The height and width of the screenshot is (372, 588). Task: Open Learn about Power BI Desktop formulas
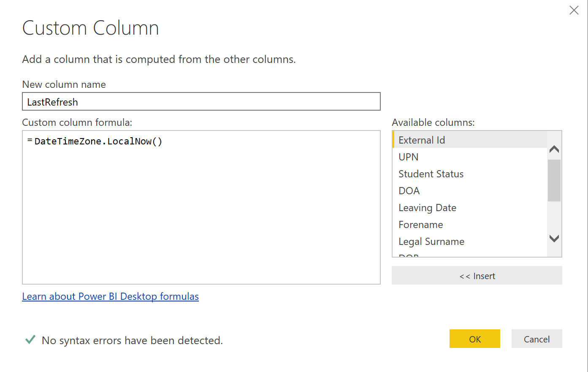tap(110, 296)
